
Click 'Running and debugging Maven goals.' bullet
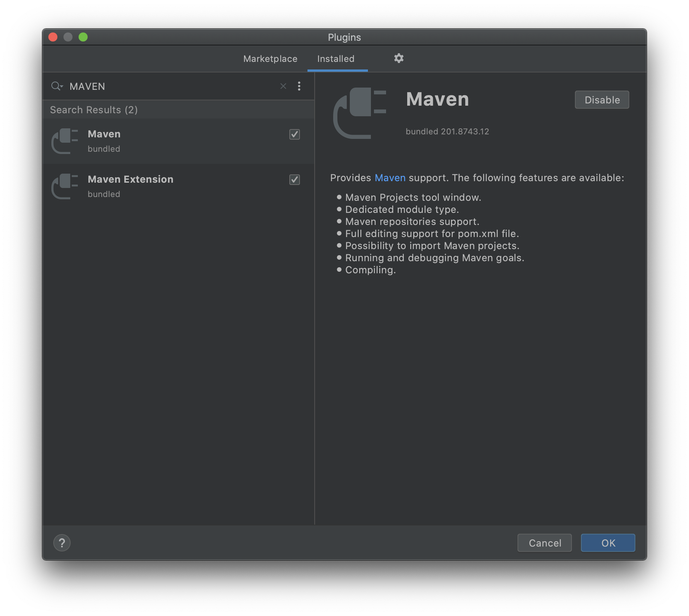tap(434, 258)
